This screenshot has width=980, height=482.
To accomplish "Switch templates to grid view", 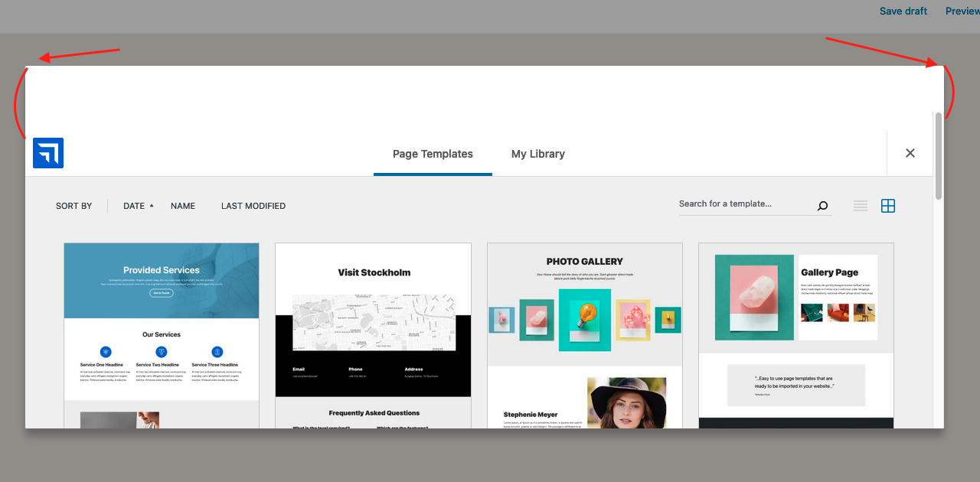I will (x=888, y=205).
